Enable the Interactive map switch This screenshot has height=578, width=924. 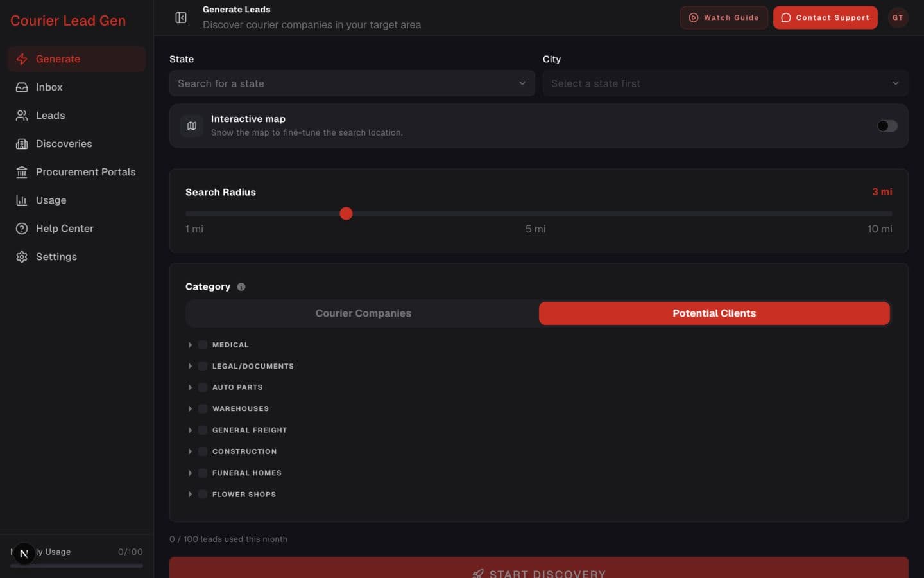click(x=887, y=126)
